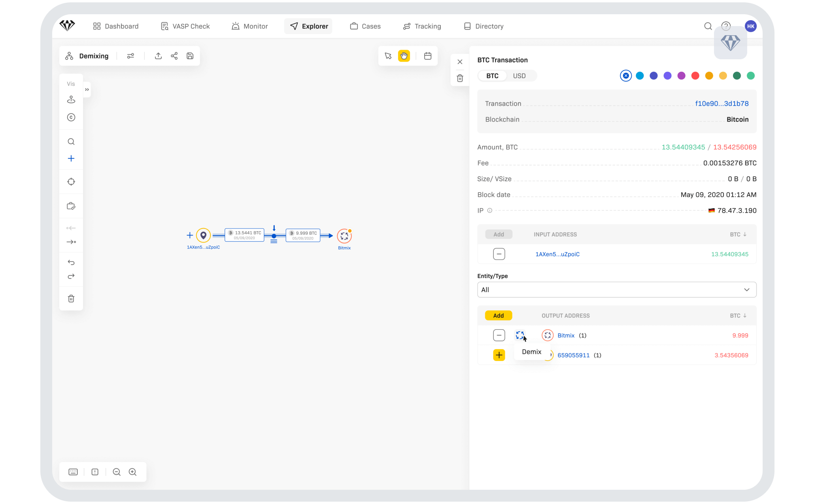Click the undo arrow in the left sidebar
Viewport: 816px width, 504px height.
(71, 262)
